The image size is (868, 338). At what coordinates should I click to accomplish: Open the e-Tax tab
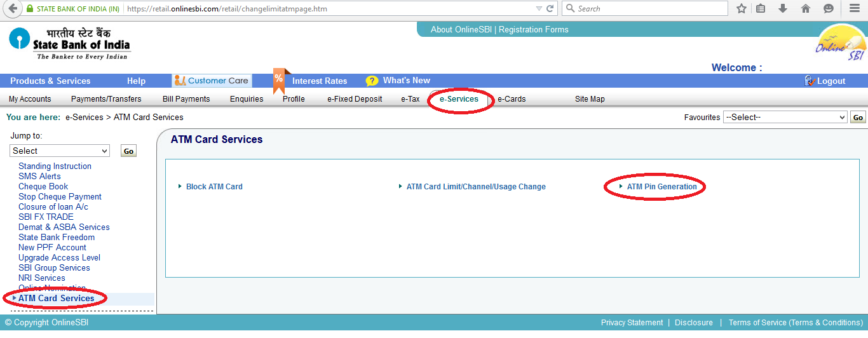coord(410,99)
